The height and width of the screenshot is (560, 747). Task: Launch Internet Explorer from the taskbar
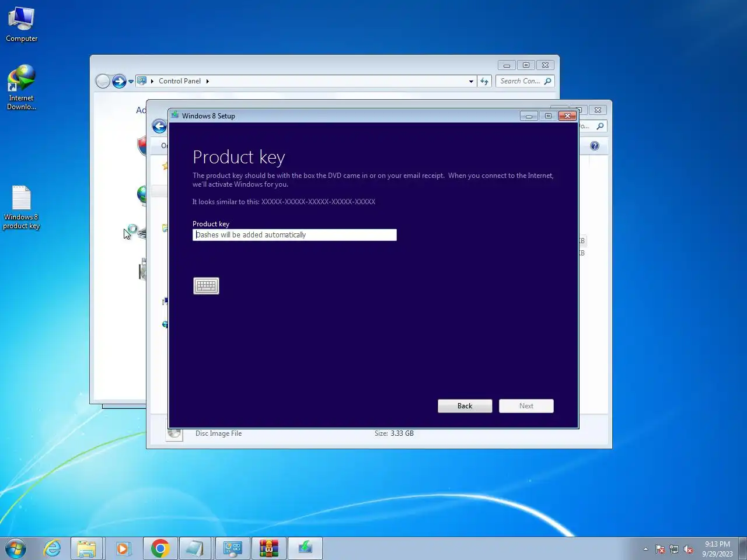coord(53,548)
